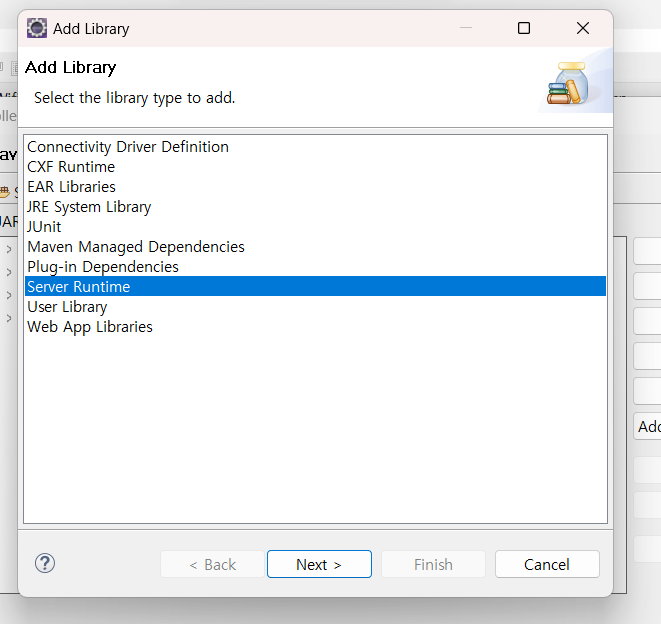
Task: Maximize the Add Library dialog
Action: (x=524, y=28)
